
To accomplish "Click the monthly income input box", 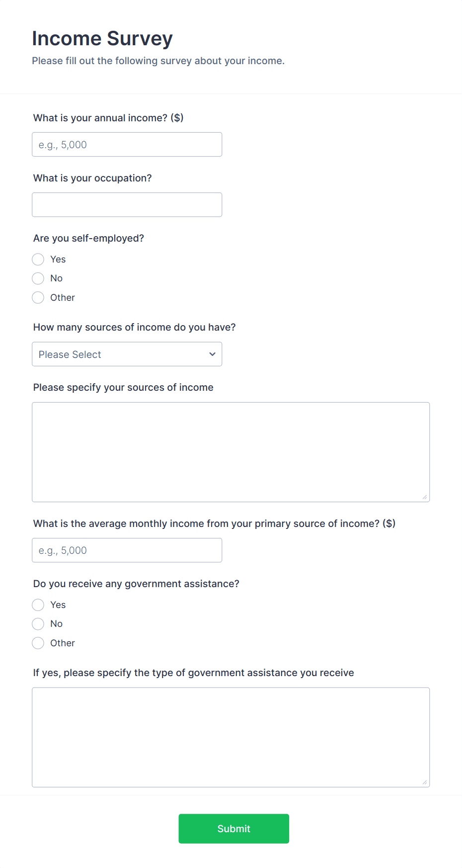I will (x=127, y=550).
